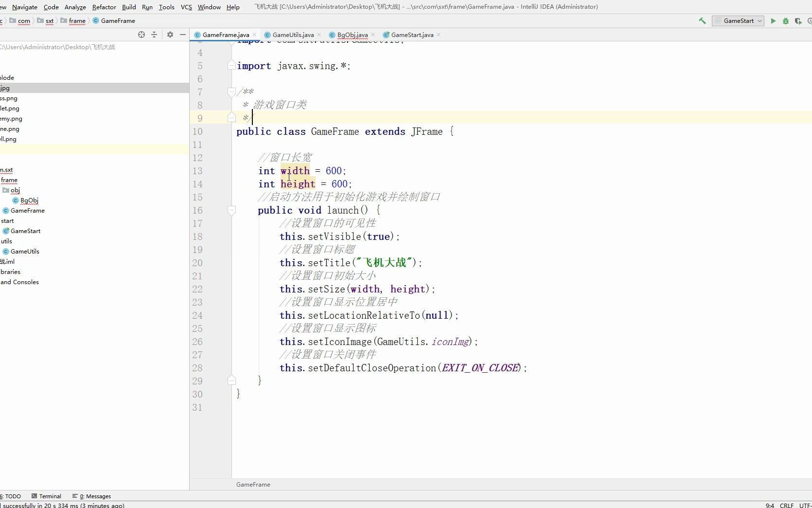
Task: Open the Refactor menu
Action: point(104,7)
